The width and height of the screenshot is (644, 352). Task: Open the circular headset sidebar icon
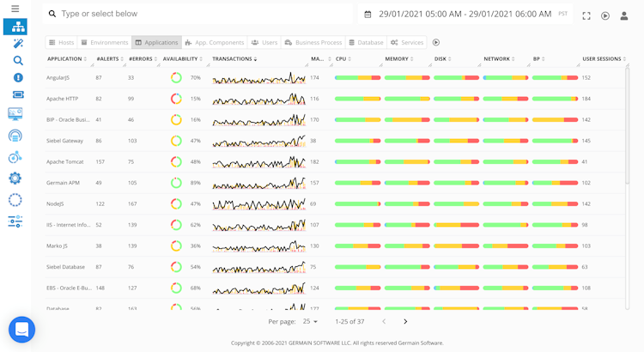pyautogui.click(x=15, y=136)
